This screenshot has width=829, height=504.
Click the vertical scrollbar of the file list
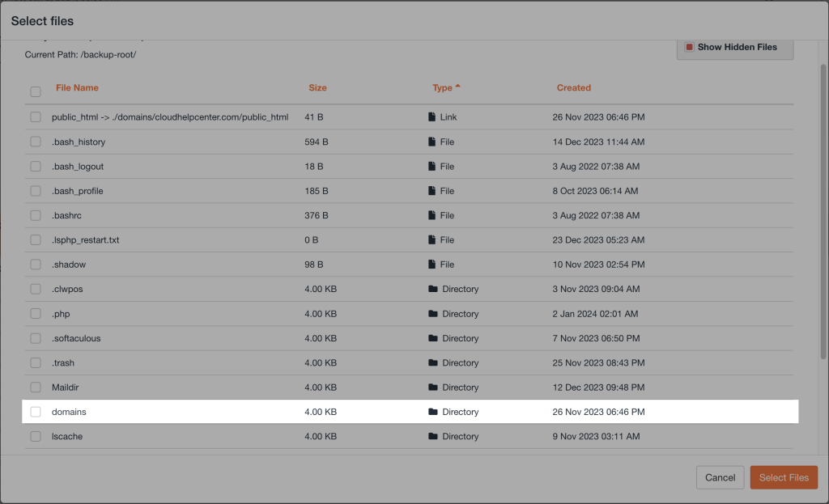[823, 210]
